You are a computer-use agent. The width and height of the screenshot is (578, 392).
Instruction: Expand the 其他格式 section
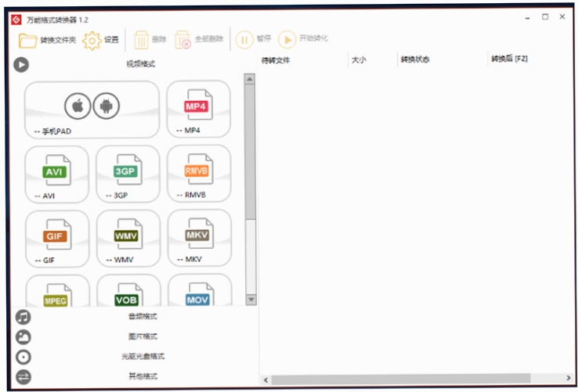[143, 376]
